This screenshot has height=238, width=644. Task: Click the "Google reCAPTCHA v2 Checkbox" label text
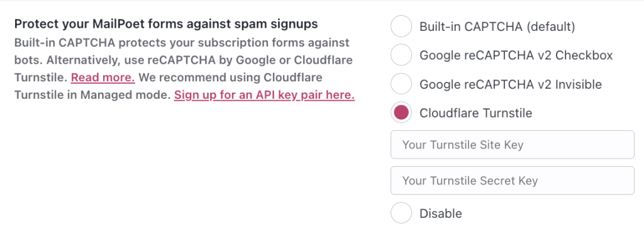pyautogui.click(x=516, y=55)
